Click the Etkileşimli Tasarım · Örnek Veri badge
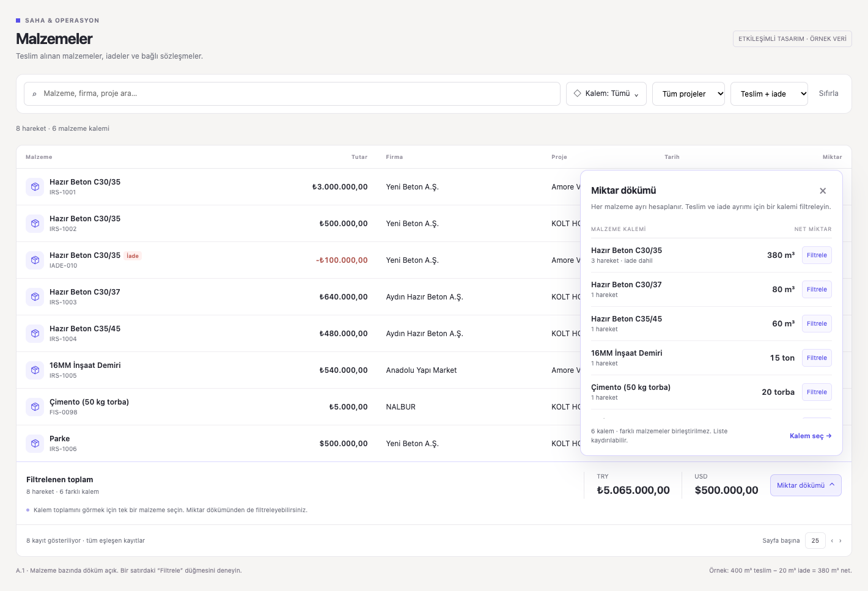The width and height of the screenshot is (868, 591). (x=792, y=39)
